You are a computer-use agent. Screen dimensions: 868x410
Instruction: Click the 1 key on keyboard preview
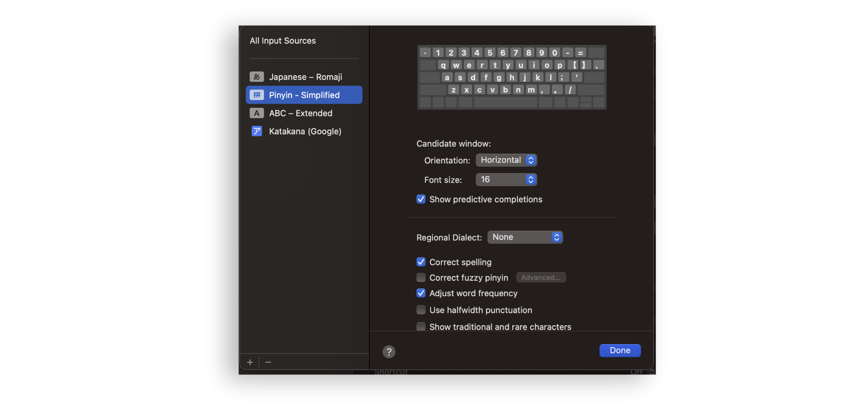[438, 53]
